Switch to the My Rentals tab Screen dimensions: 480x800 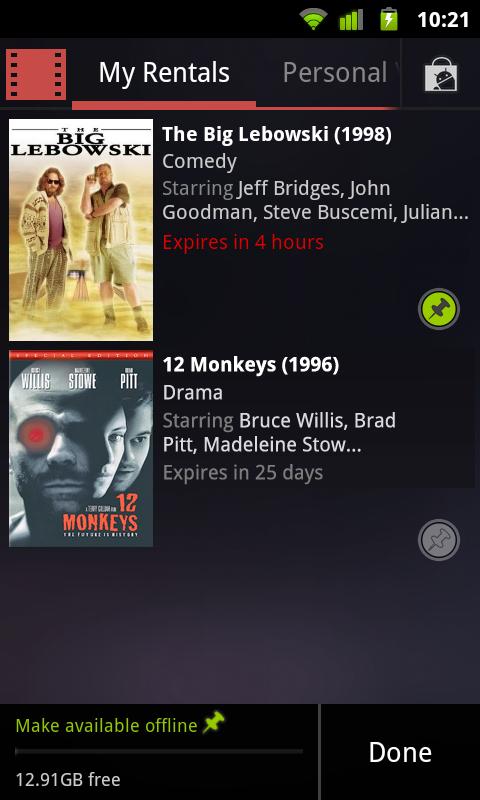coord(164,72)
